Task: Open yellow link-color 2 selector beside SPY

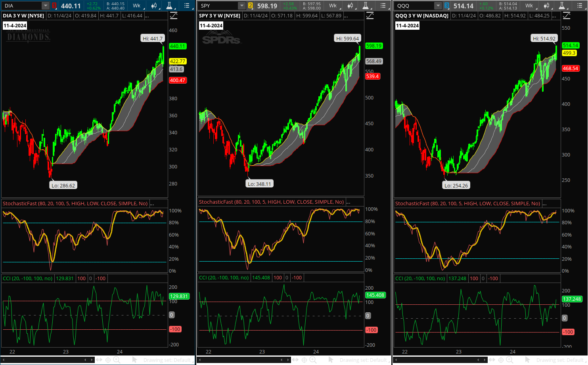Action: tap(251, 6)
